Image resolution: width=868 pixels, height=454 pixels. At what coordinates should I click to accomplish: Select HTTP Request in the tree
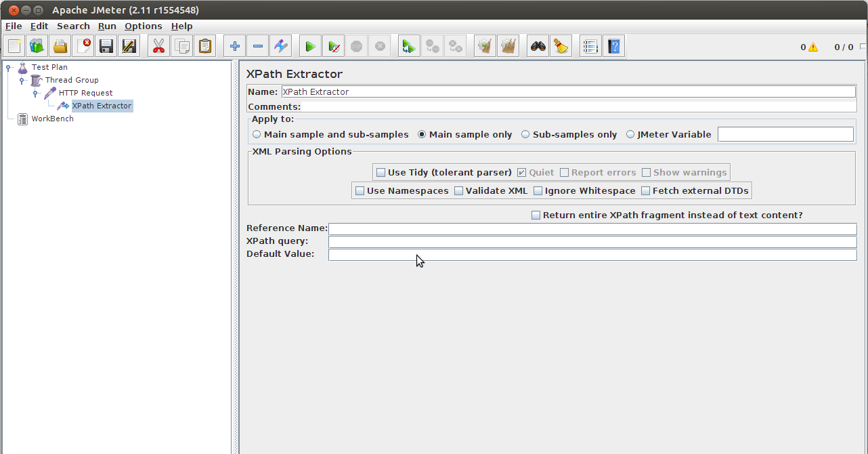click(85, 93)
